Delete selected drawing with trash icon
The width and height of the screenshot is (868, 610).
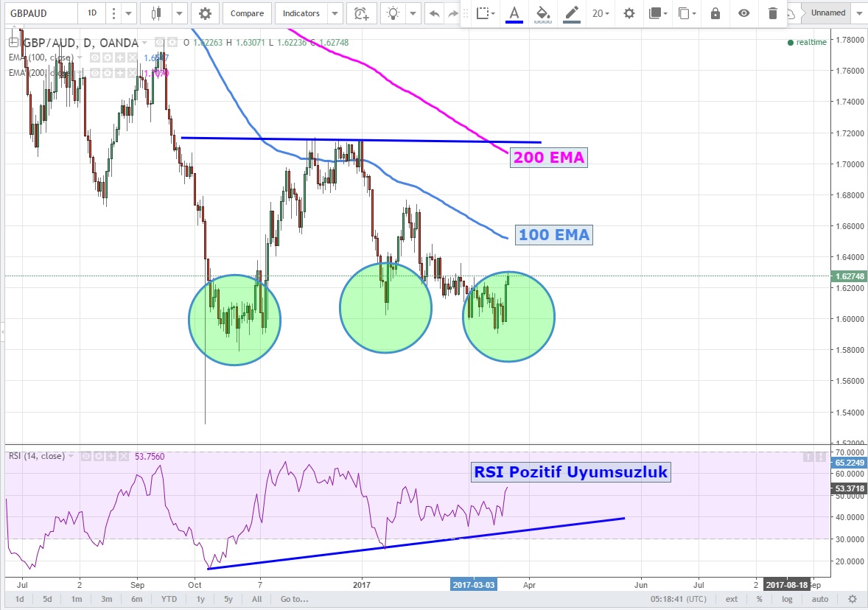click(772, 13)
